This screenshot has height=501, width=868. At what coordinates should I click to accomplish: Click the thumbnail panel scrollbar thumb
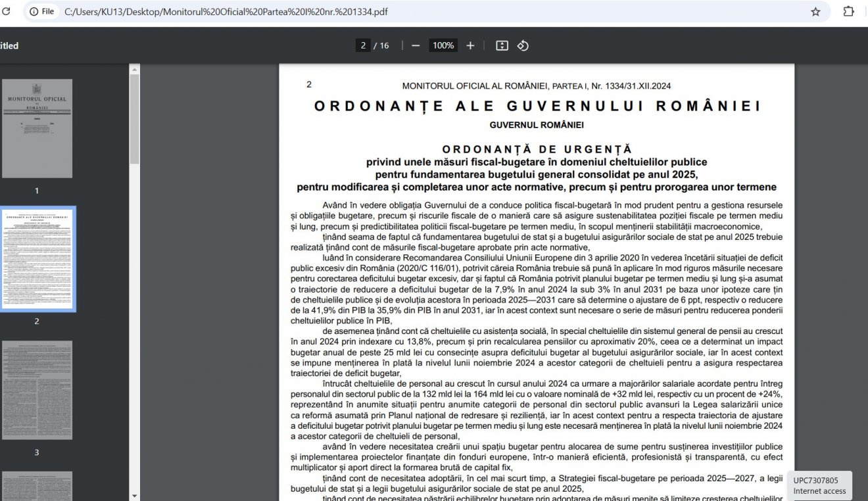point(134,119)
